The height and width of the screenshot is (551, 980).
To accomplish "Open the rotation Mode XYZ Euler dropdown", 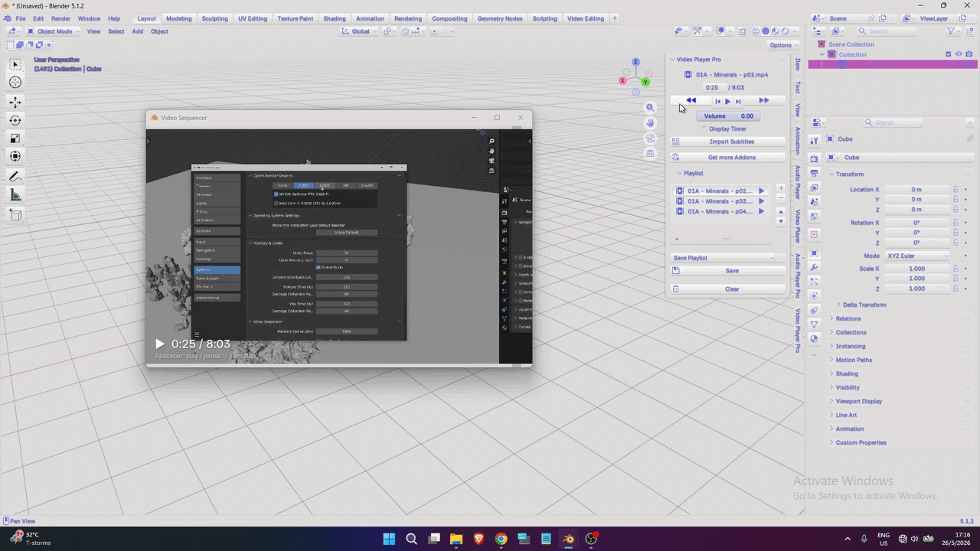I will click(x=918, y=256).
